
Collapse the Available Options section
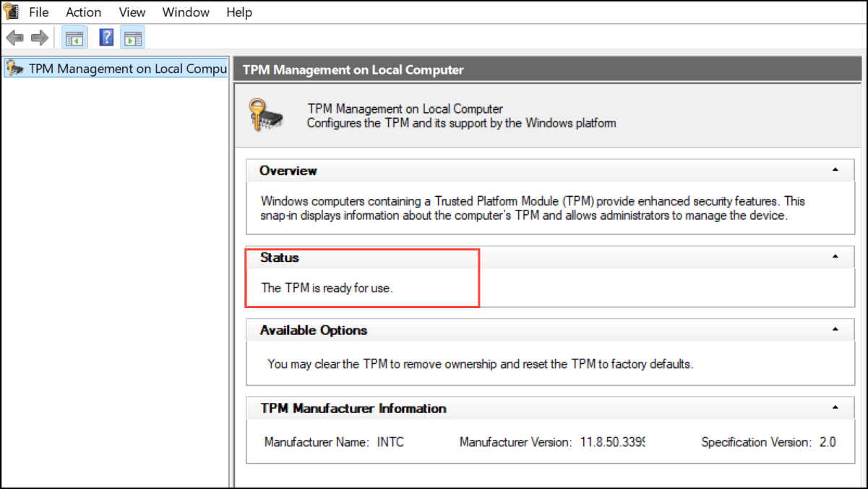(x=835, y=330)
